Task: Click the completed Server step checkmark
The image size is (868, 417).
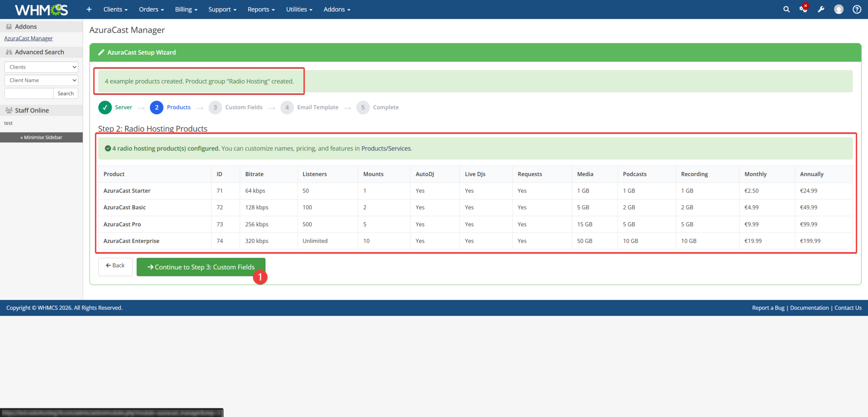Action: (105, 107)
